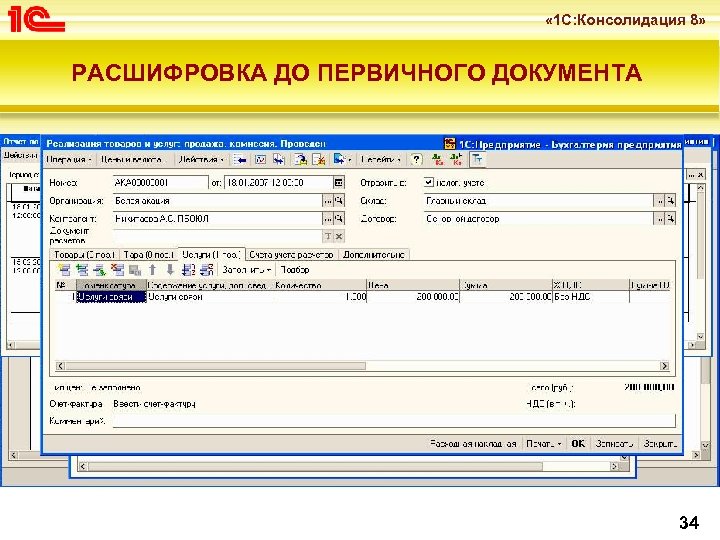This screenshot has height=540, width=720.
Task: Switch to Счета учета расчетов tab
Action: click(x=291, y=254)
